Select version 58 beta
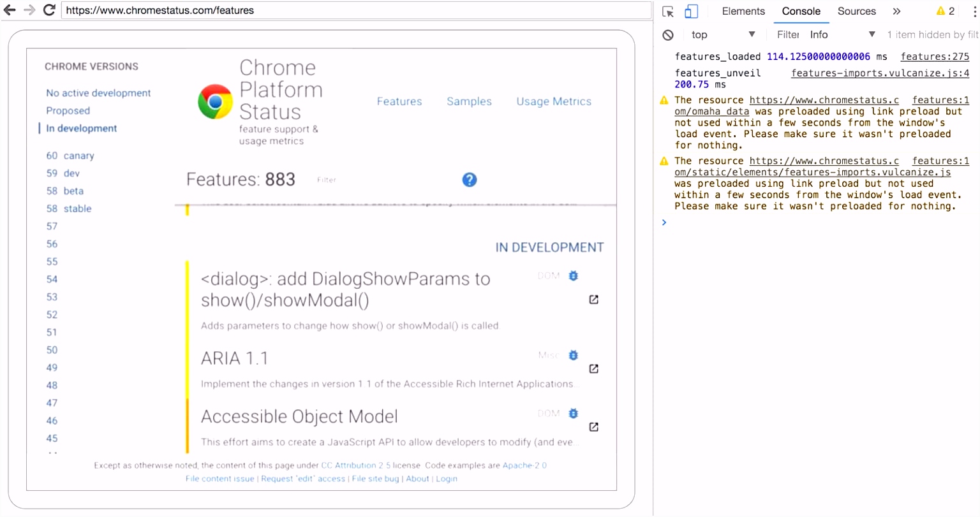The image size is (980, 517). 64,191
